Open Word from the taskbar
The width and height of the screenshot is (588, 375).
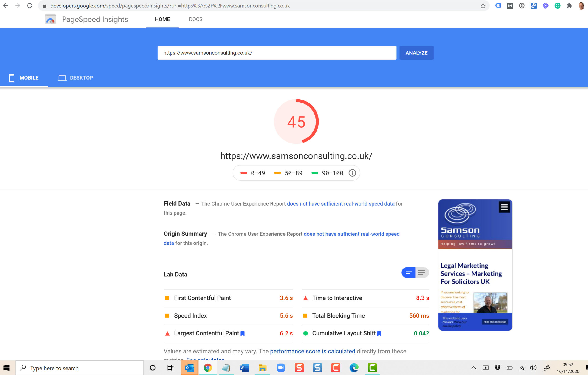[x=244, y=368]
